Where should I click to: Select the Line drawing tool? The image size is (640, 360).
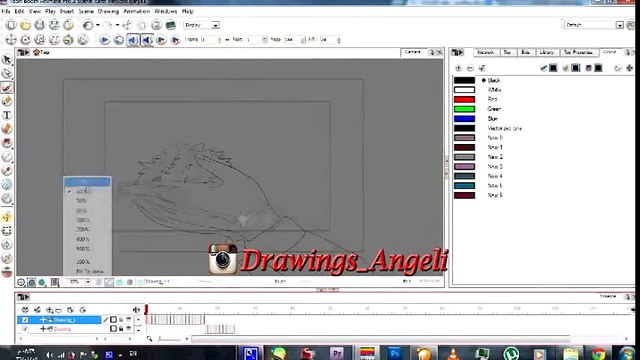pyautogui.click(x=7, y=157)
